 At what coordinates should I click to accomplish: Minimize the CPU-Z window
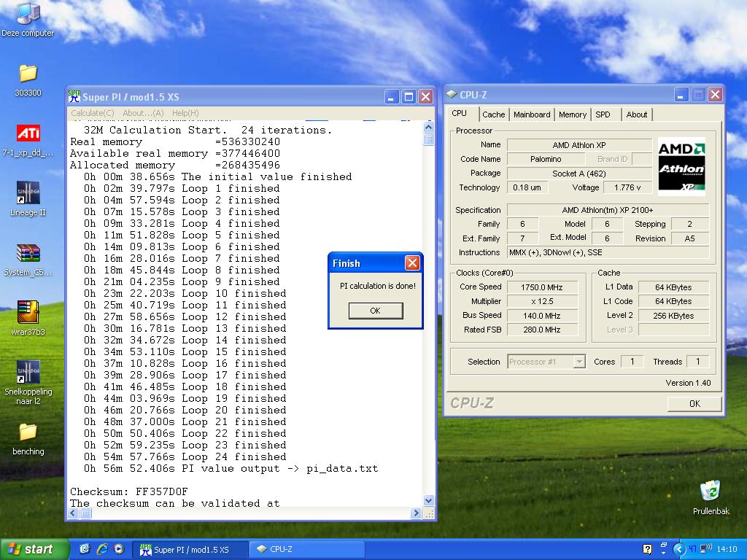click(681, 95)
